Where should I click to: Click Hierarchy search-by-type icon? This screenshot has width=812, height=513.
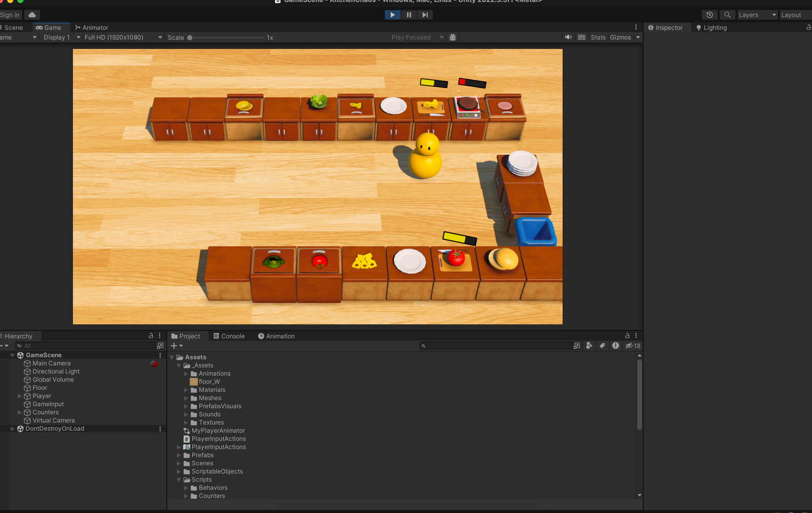160,346
